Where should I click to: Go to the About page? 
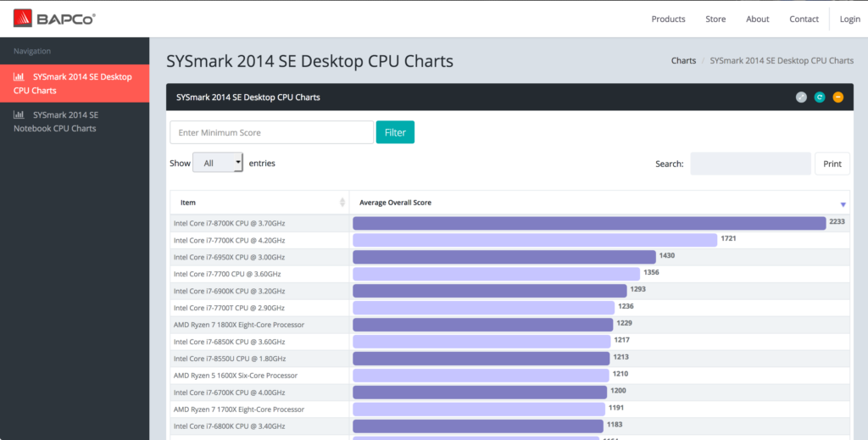[757, 19]
